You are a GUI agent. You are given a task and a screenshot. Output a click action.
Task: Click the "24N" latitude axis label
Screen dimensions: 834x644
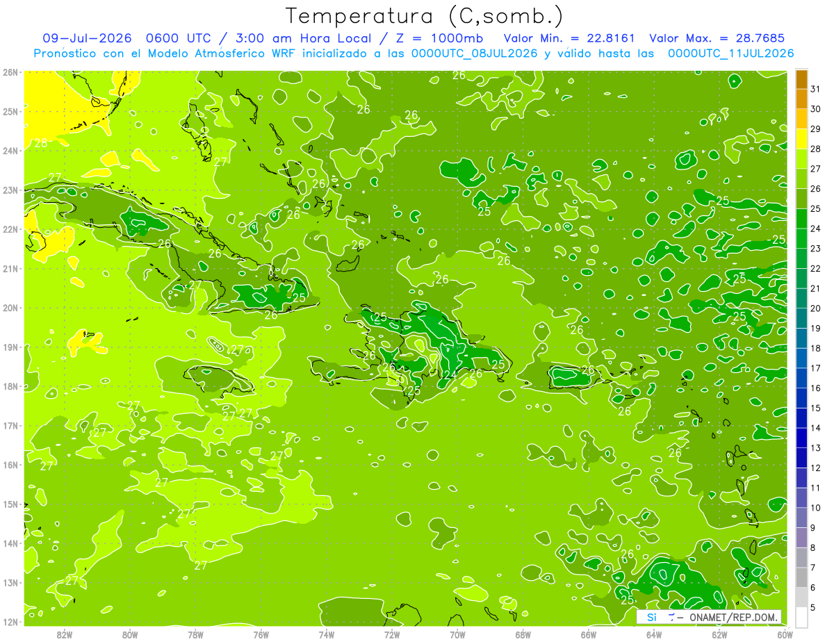[10, 151]
